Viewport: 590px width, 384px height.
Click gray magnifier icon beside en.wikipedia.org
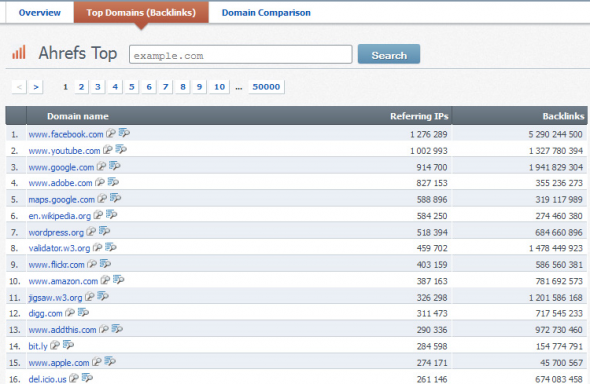pos(98,215)
